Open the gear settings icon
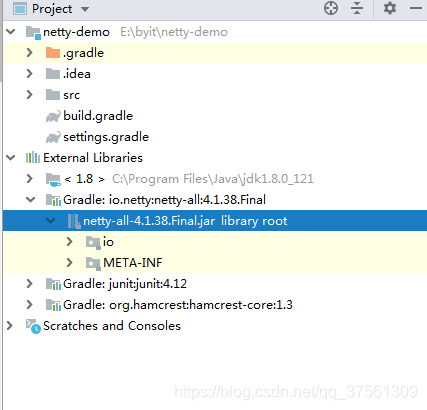This screenshot has width=427, height=410. (390, 8)
